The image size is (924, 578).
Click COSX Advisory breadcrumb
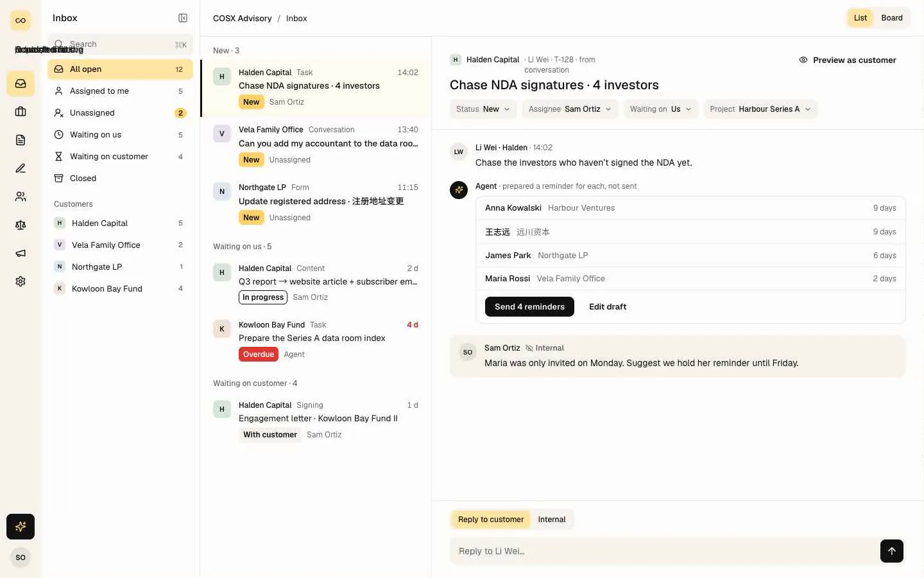tap(242, 19)
